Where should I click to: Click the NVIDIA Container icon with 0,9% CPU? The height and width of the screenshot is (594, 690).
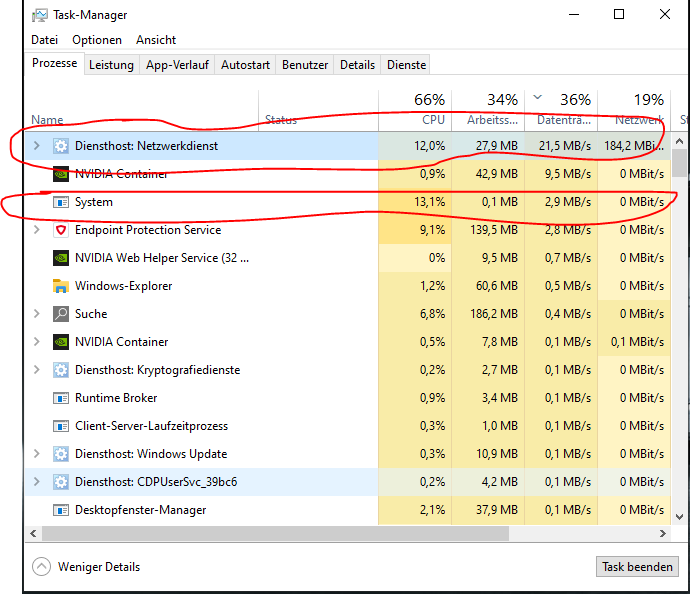pyautogui.click(x=61, y=174)
